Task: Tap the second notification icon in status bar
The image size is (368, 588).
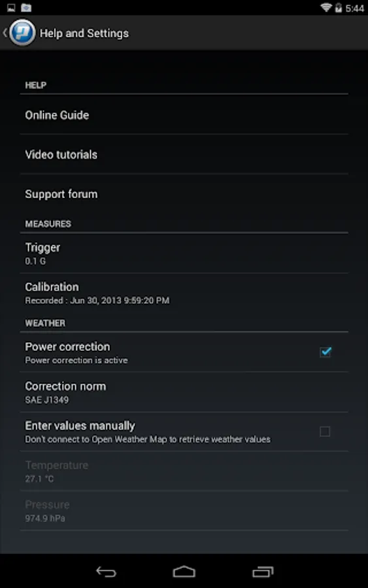Action: (x=26, y=7)
